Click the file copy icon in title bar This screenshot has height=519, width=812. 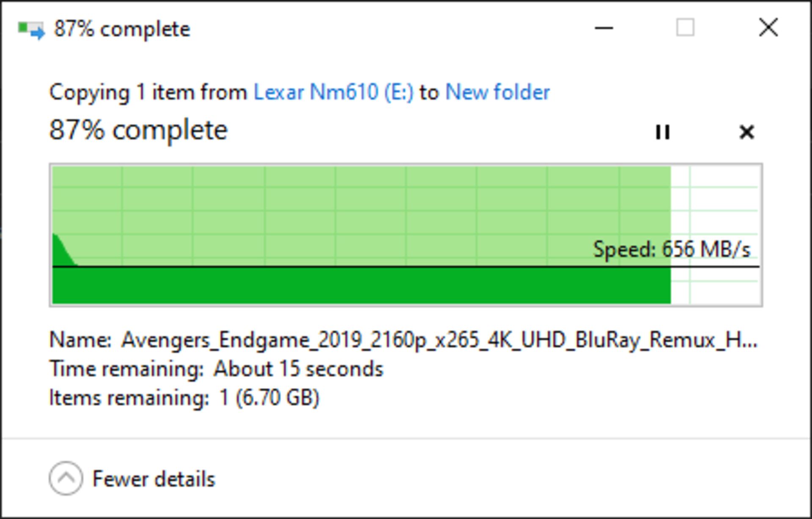[30, 29]
